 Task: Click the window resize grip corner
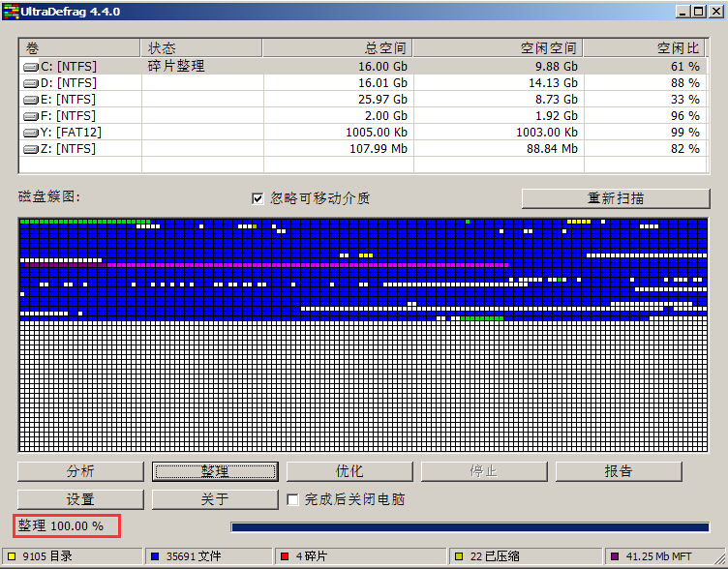[x=720, y=557]
